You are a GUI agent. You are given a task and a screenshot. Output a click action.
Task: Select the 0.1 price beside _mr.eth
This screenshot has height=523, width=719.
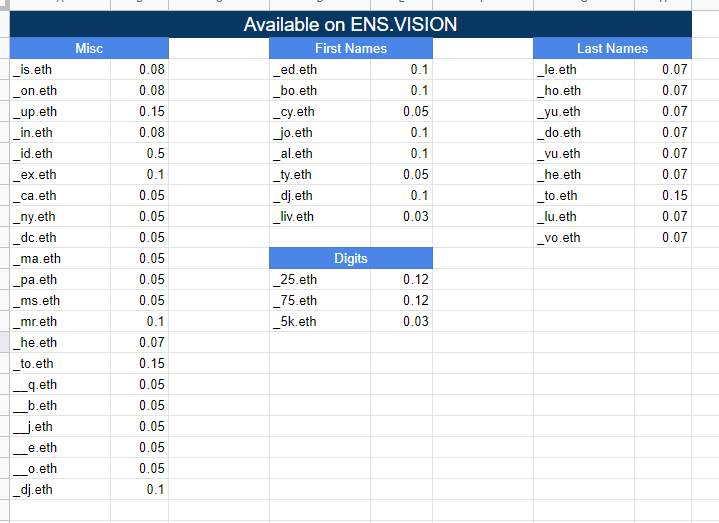coord(139,322)
